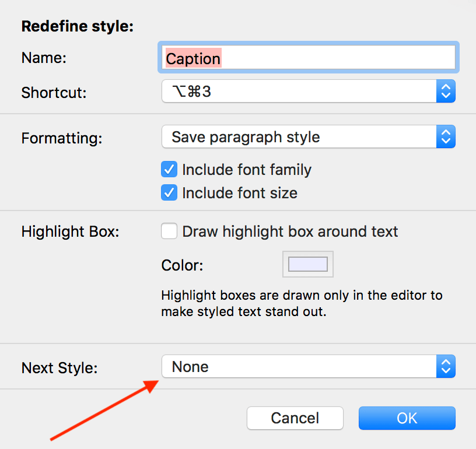Click the blue arrows on the Shortcut popup
Viewport: 476px width, 449px height.
(x=446, y=91)
